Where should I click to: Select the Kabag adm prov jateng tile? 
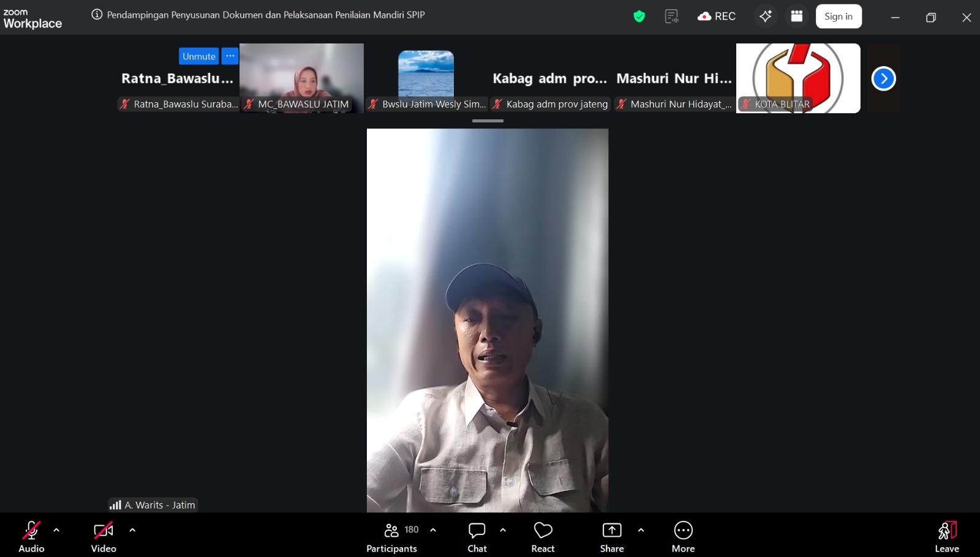click(550, 78)
